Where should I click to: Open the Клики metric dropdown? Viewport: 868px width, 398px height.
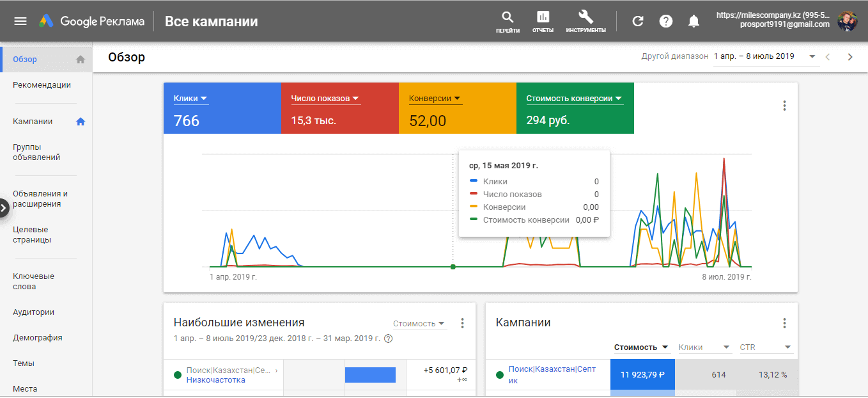click(x=190, y=99)
